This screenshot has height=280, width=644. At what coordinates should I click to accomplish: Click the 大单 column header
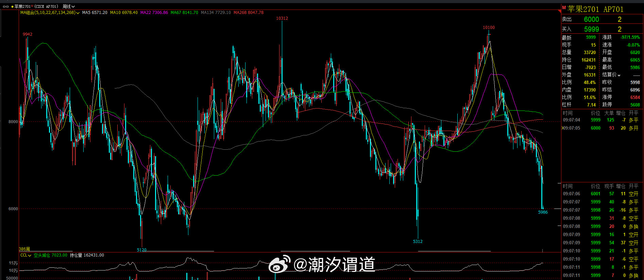[609, 113]
